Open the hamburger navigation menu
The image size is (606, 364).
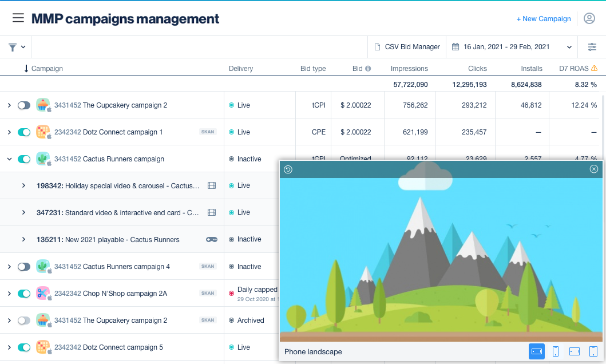(18, 18)
